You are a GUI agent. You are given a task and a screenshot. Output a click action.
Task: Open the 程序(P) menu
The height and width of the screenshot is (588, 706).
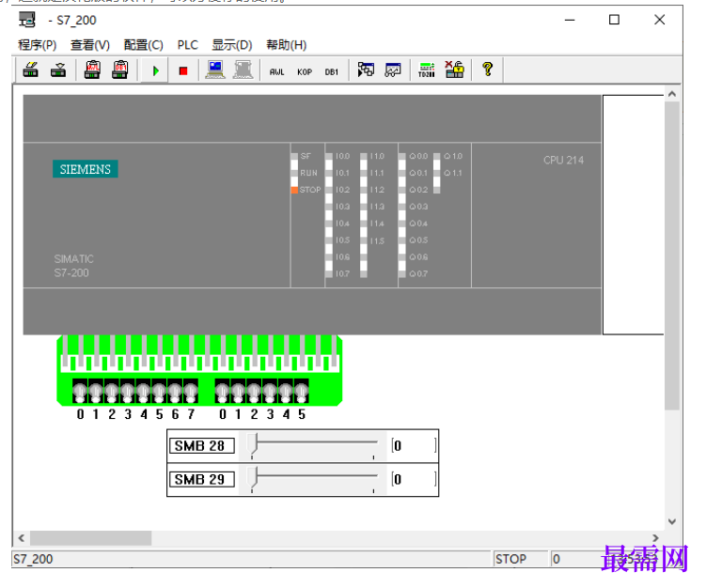(37, 45)
